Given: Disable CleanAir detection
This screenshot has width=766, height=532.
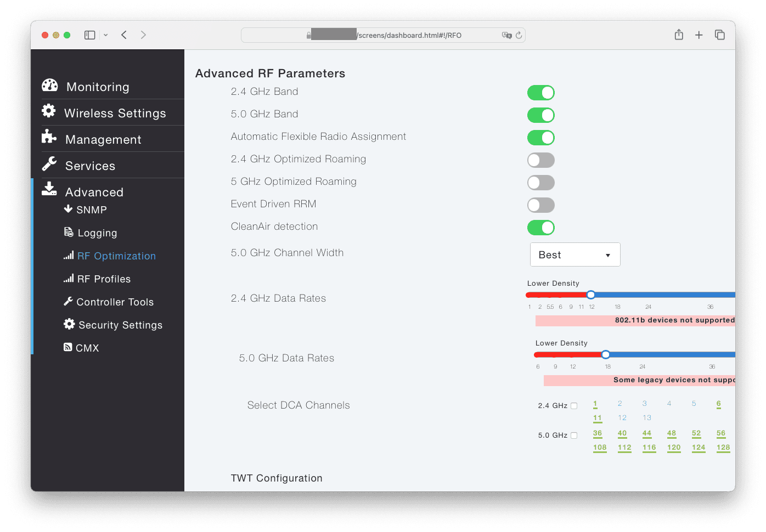Looking at the screenshot, I should point(540,227).
